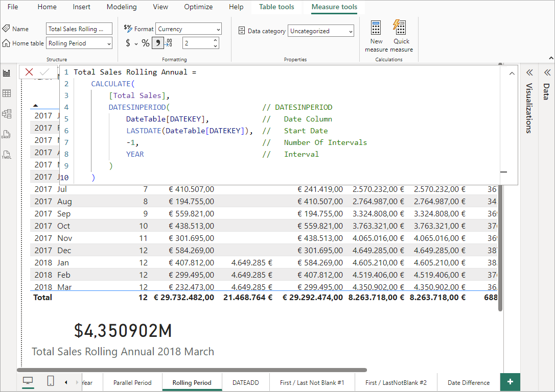Collapse the formula bar chevron
Image resolution: width=555 pixels, height=392 pixels.
[x=512, y=73]
